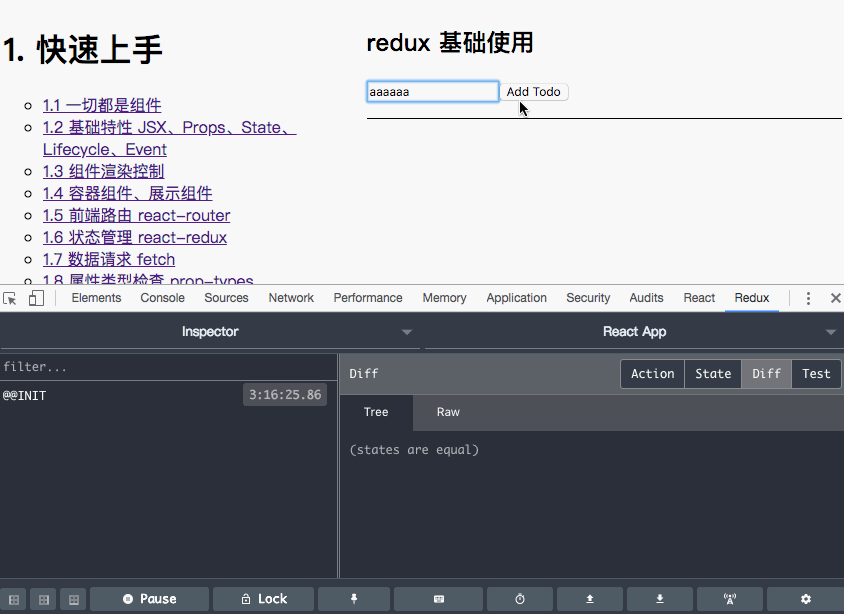The width and height of the screenshot is (844, 614).
Task: Click the stopwatch time-travel slider icon
Action: point(519,599)
